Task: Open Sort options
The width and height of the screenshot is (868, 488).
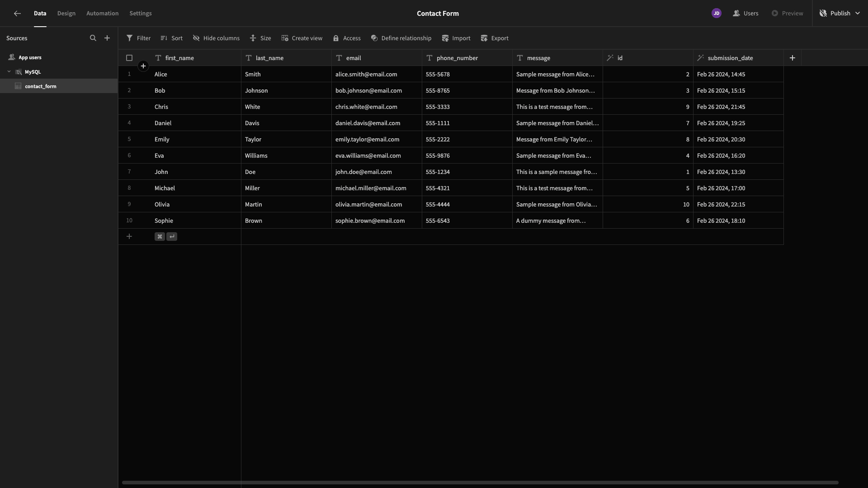Action: 171,38
